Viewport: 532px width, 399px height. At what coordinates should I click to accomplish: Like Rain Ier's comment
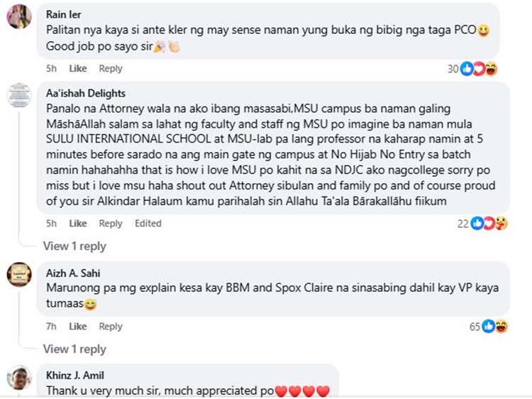(78, 69)
